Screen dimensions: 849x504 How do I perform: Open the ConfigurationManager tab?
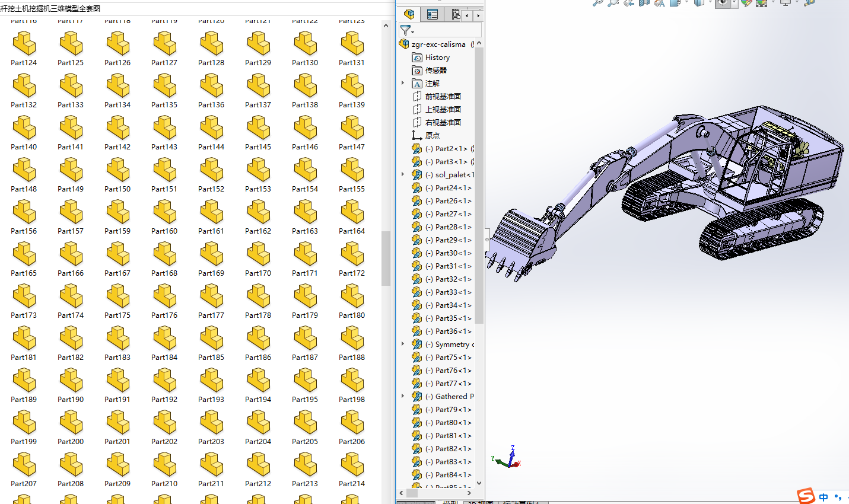click(x=455, y=14)
